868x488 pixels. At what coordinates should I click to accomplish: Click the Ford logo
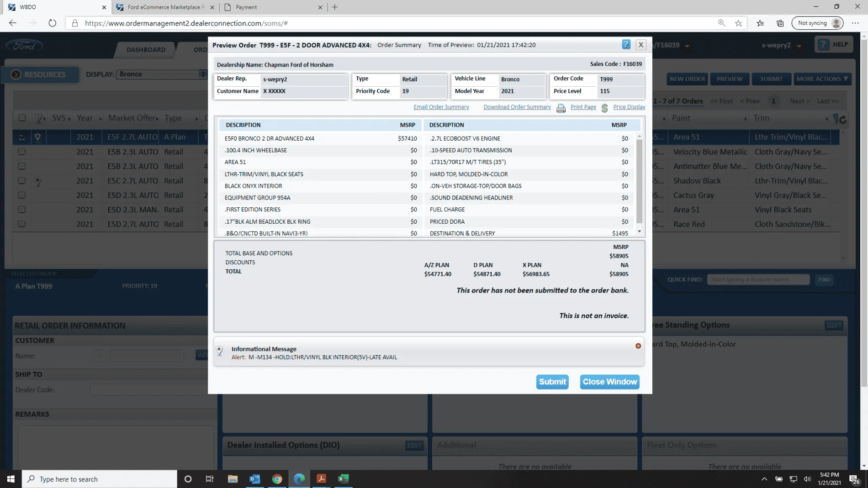pyautogui.click(x=25, y=46)
